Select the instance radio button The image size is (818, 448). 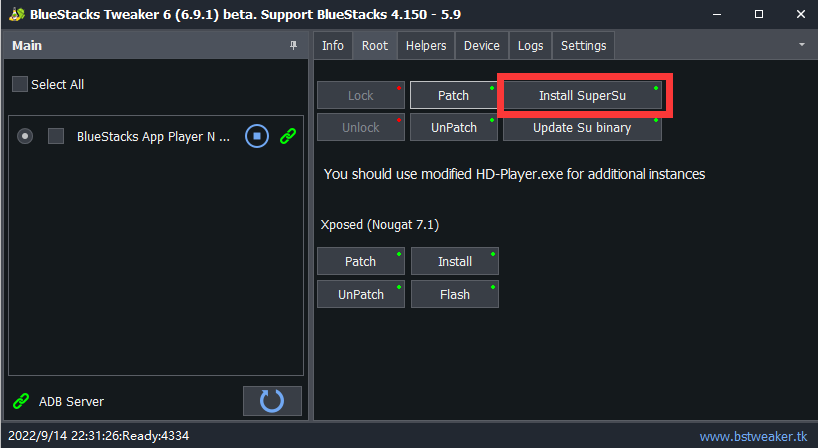25,136
